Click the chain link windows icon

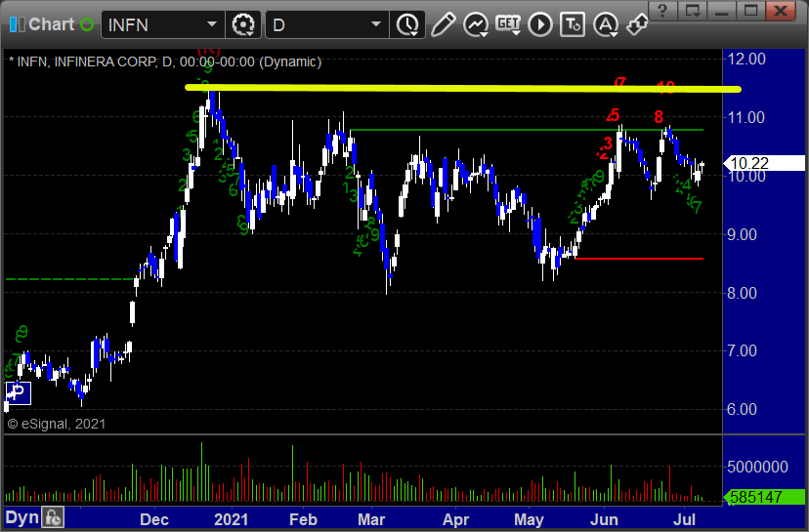tap(637, 24)
